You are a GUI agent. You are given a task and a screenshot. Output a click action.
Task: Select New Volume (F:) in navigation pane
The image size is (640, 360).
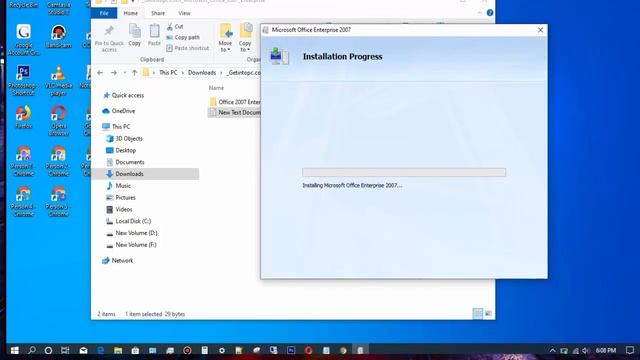pyautogui.click(x=136, y=245)
